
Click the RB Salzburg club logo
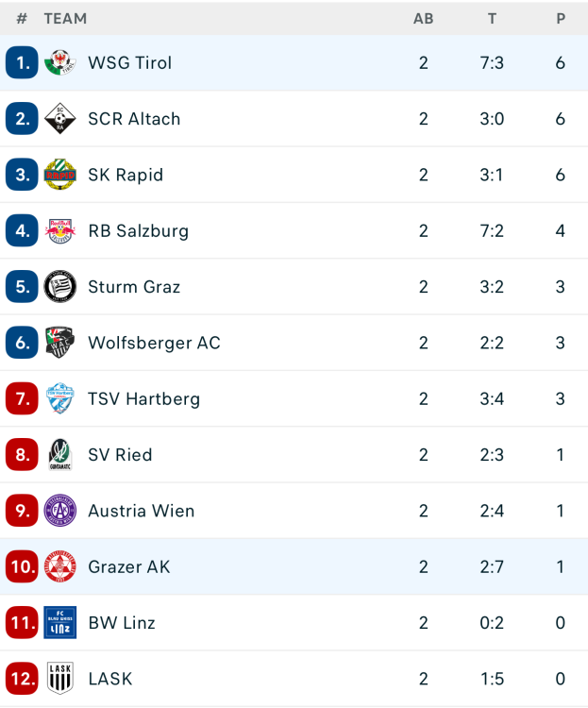pos(59,231)
